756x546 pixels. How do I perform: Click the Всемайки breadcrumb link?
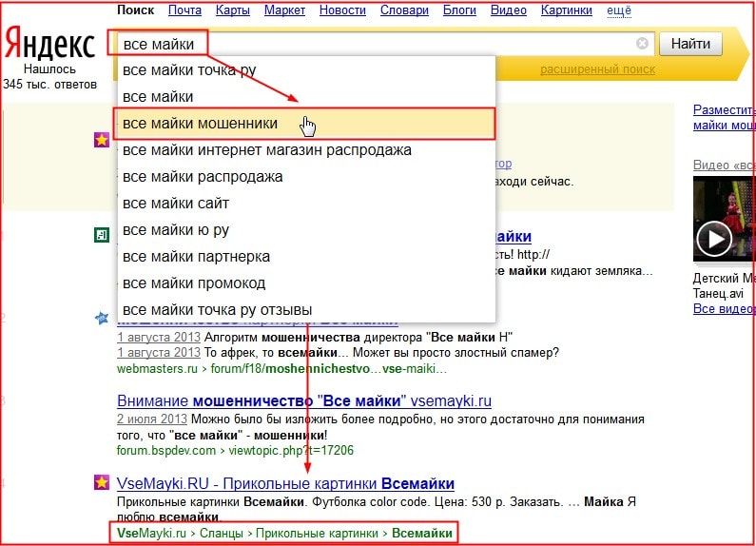pyautogui.click(x=422, y=534)
